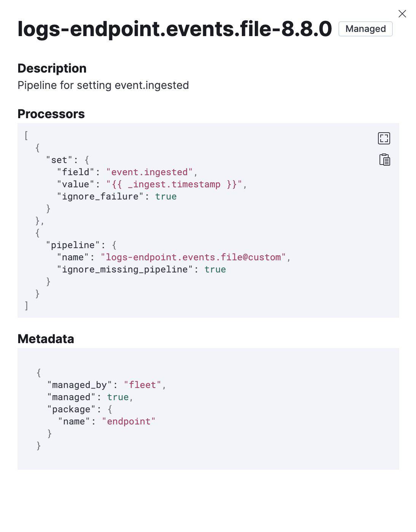Select the ignore_failure true value
Viewport: 416px width, 532px height.
point(165,196)
